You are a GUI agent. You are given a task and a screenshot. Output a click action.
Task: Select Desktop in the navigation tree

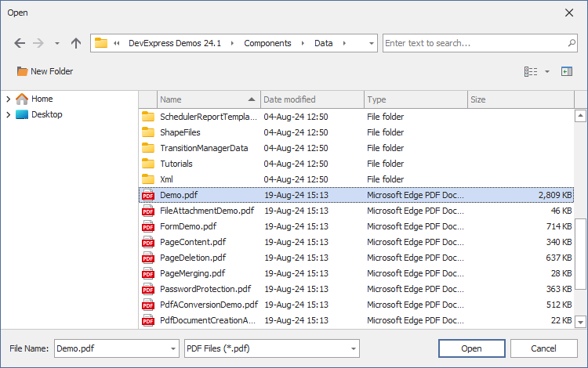[x=46, y=114]
